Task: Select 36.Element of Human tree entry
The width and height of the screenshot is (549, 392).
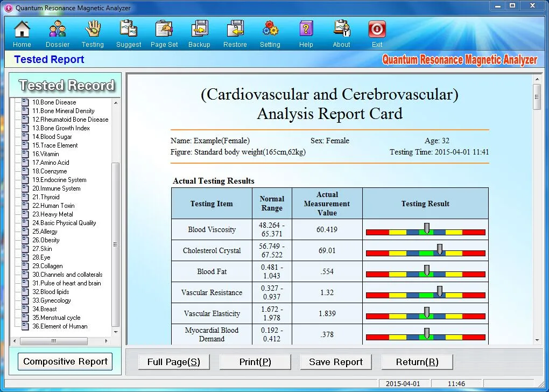Action: tap(59, 326)
